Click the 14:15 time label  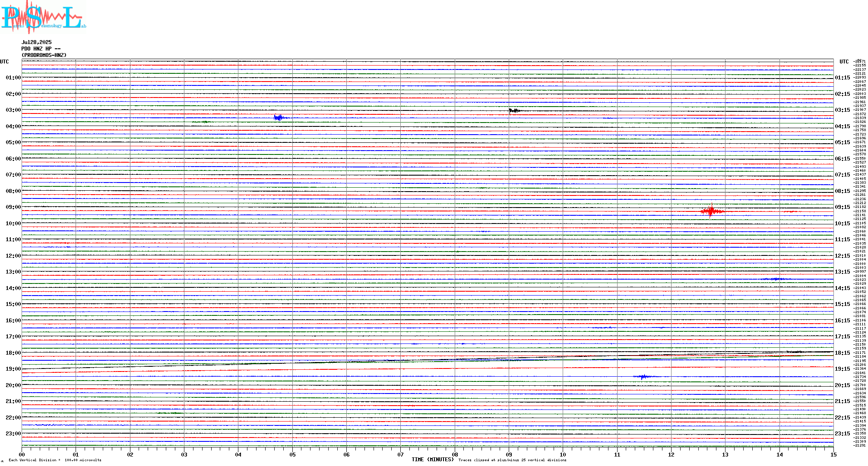[x=842, y=288]
